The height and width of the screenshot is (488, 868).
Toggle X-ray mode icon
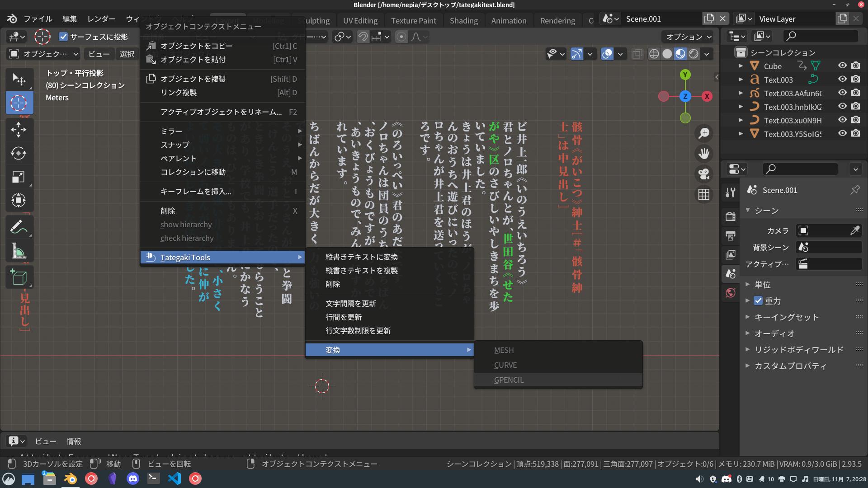tap(637, 54)
